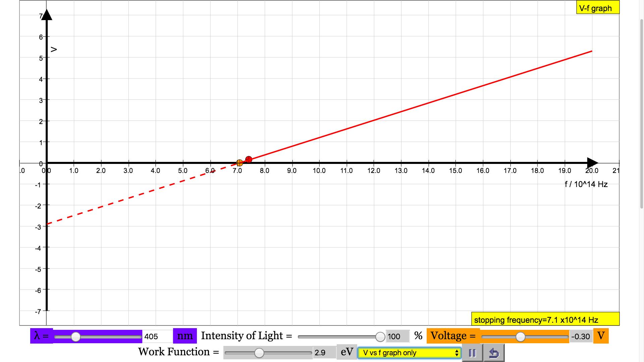Click the wavelength slider handle
The width and height of the screenshot is (644, 362).
tap(76, 337)
